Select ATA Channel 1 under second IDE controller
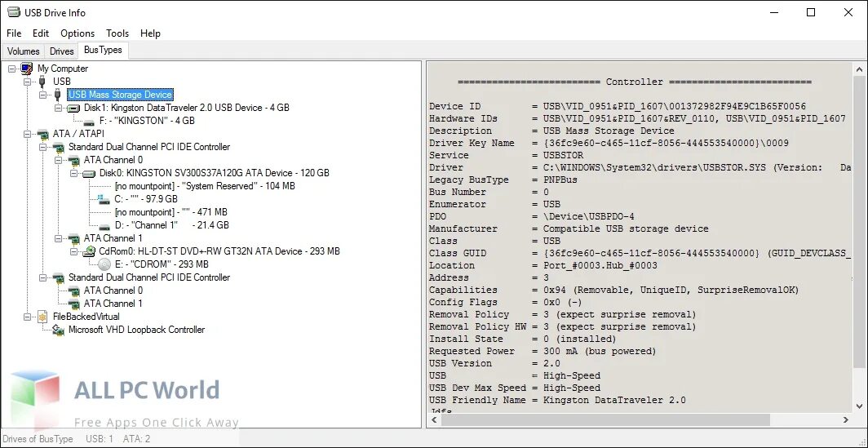 (x=113, y=304)
